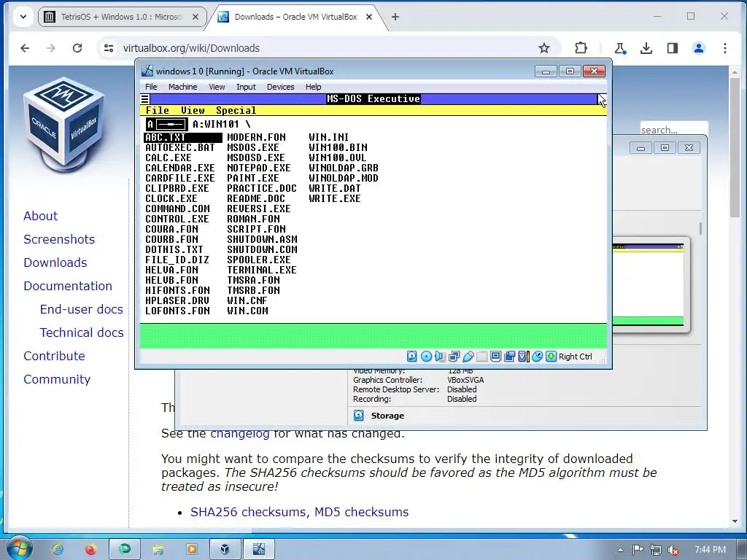This screenshot has width=747, height=560.
Task: Click the virtualbox.org search field
Action: pyautogui.click(x=673, y=130)
